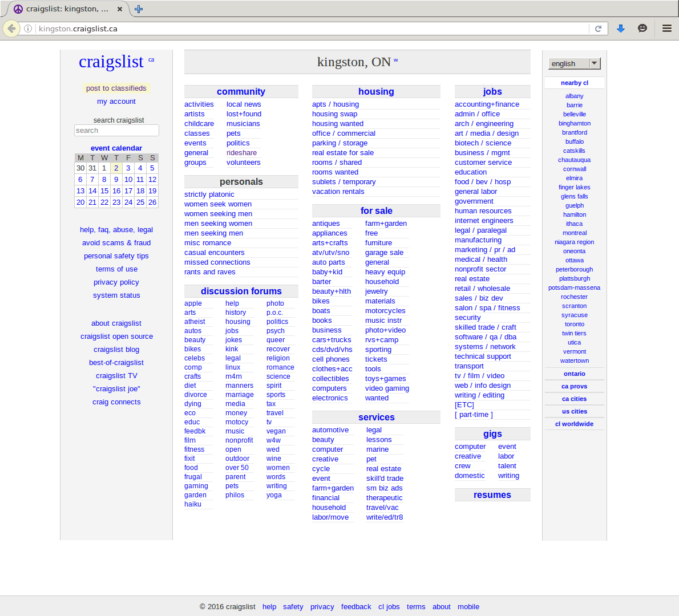
Task: Open best-of-craigslist link
Action: point(116,363)
